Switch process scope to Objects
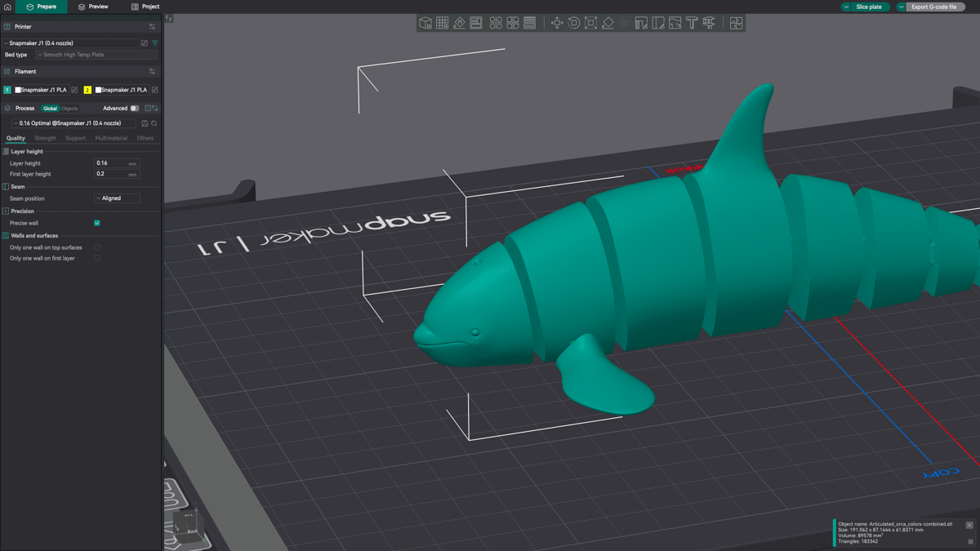Viewport: 980px width, 551px height. tap(69, 108)
